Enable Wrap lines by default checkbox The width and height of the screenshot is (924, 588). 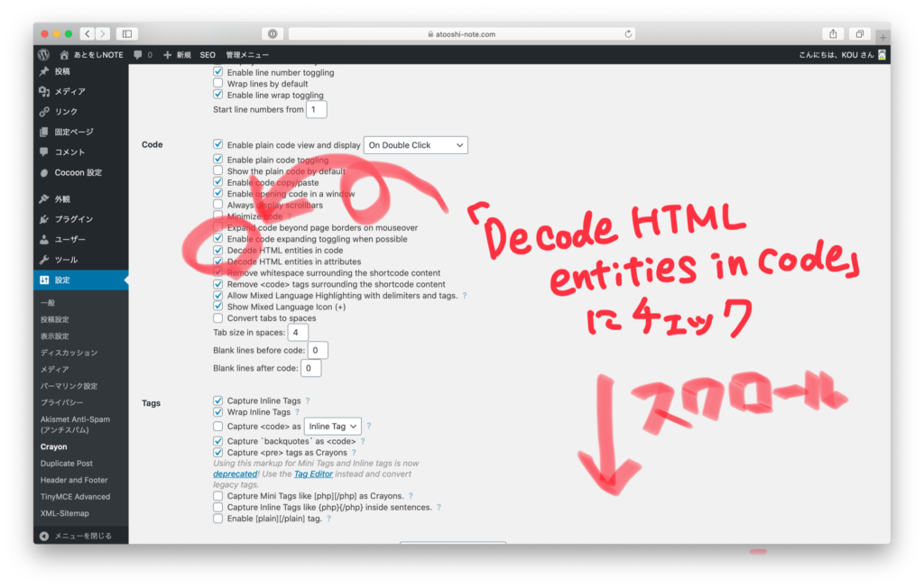pos(218,84)
